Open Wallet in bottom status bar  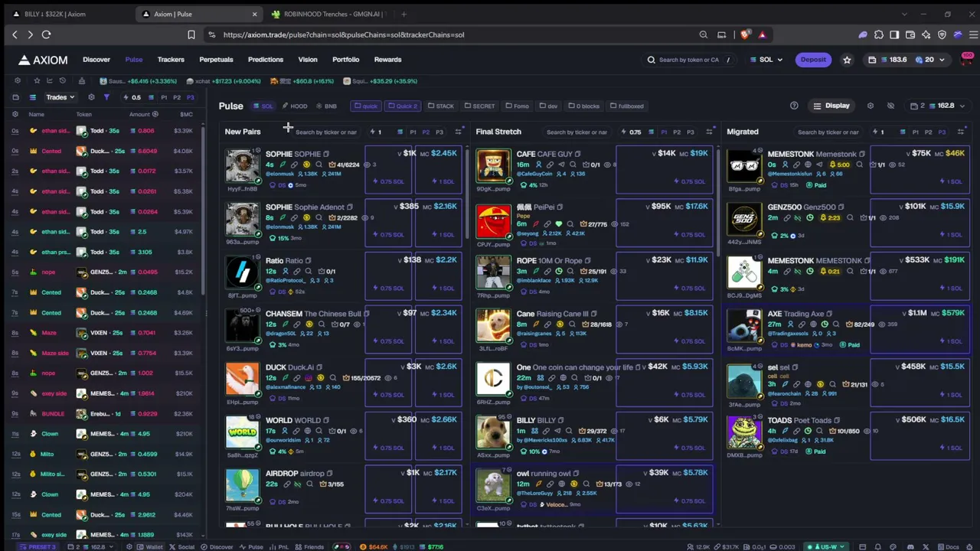click(x=150, y=546)
